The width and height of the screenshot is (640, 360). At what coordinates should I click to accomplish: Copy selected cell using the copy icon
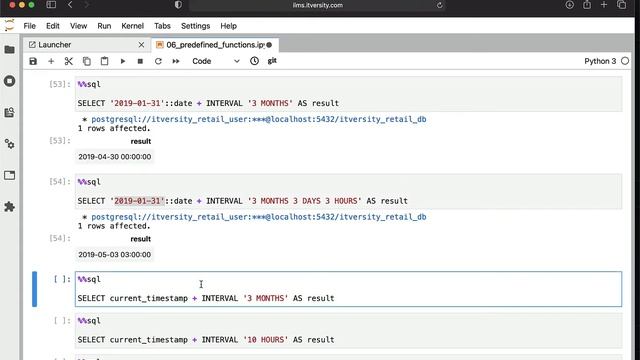(x=87, y=61)
